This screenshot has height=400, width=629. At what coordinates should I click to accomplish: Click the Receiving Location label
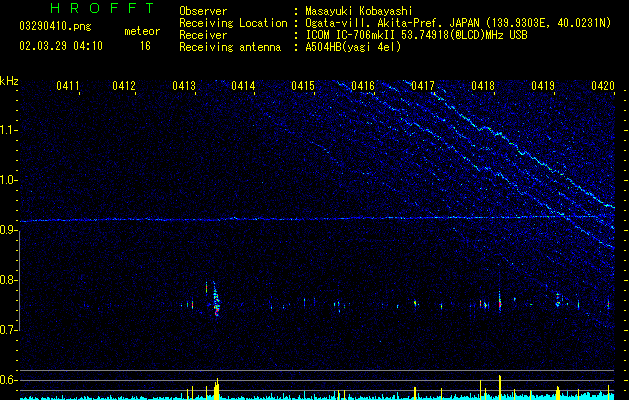(x=233, y=23)
